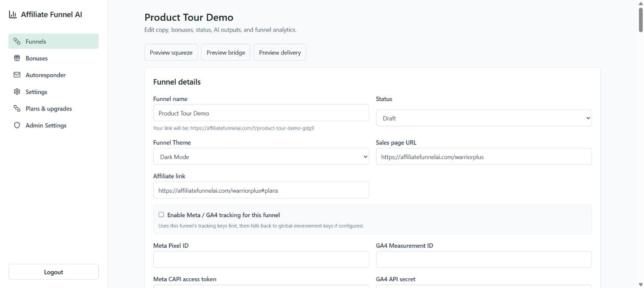Click the GA4 Measurement ID field

(484, 260)
